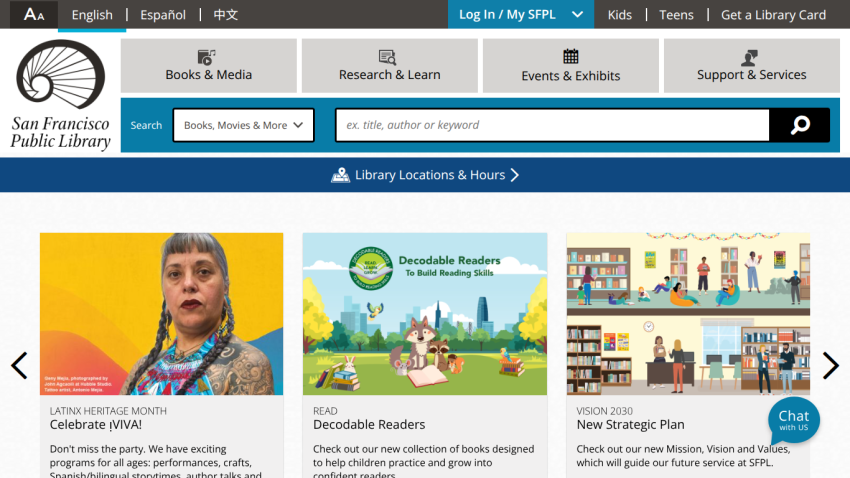Open Support & Services menu
850x478 pixels.
point(752,66)
